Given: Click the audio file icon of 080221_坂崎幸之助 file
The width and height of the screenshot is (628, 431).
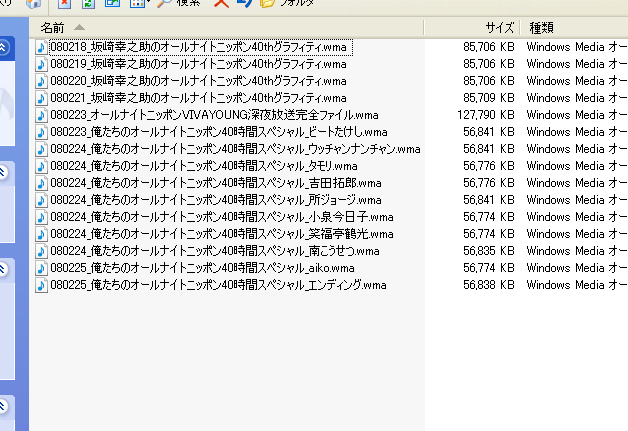Looking at the screenshot, I should click(x=41, y=98).
